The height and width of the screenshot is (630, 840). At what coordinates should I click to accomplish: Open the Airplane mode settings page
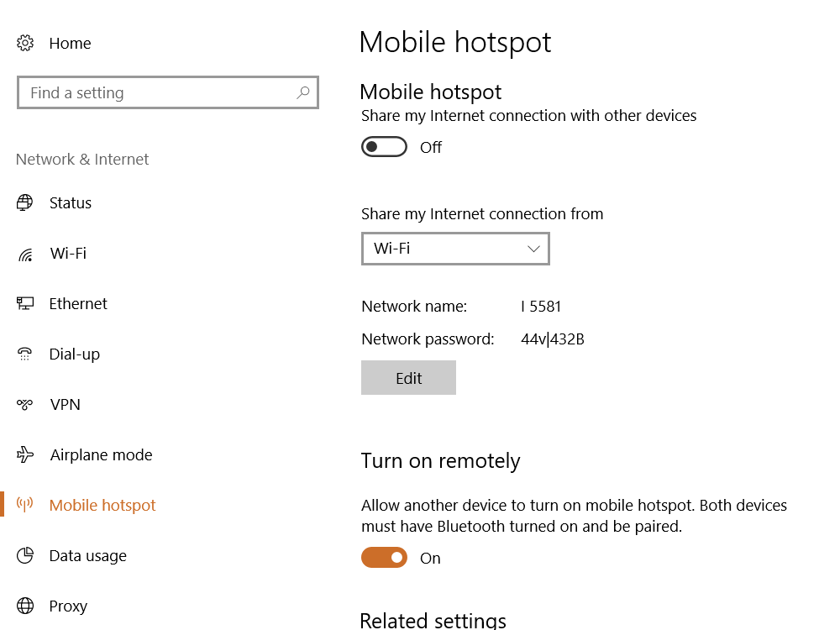pos(101,454)
